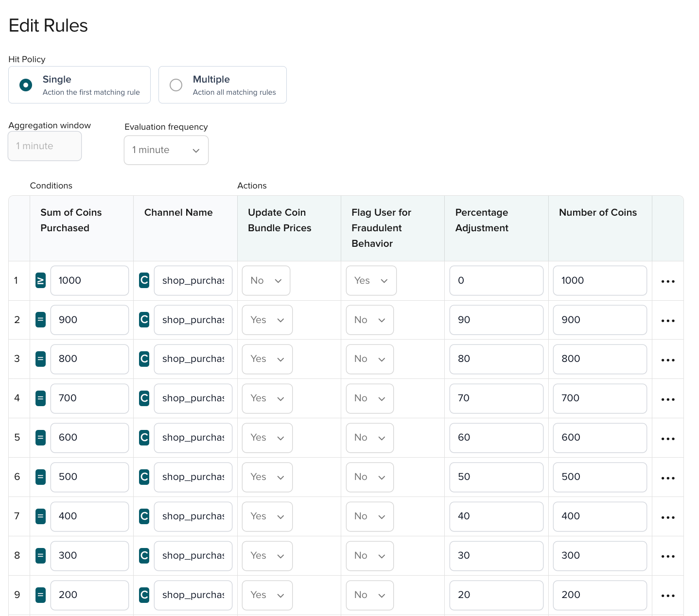Click the greater-than-or-equal operator icon in row 1
Viewport: 699px width, 616px height.
[41, 281]
